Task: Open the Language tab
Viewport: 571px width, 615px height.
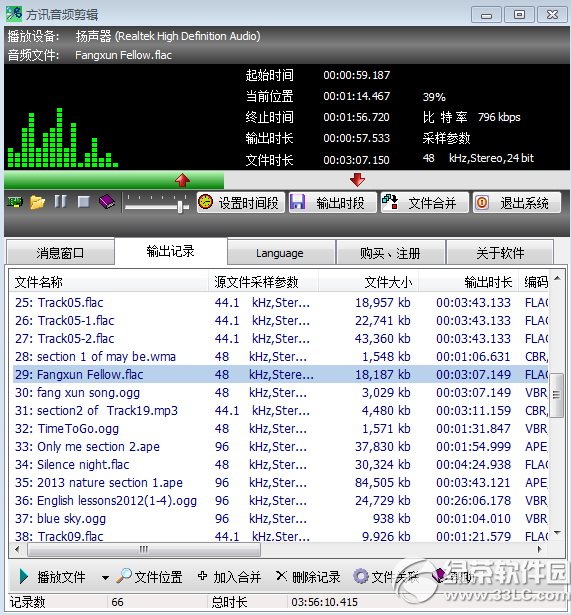Action: pos(281,253)
